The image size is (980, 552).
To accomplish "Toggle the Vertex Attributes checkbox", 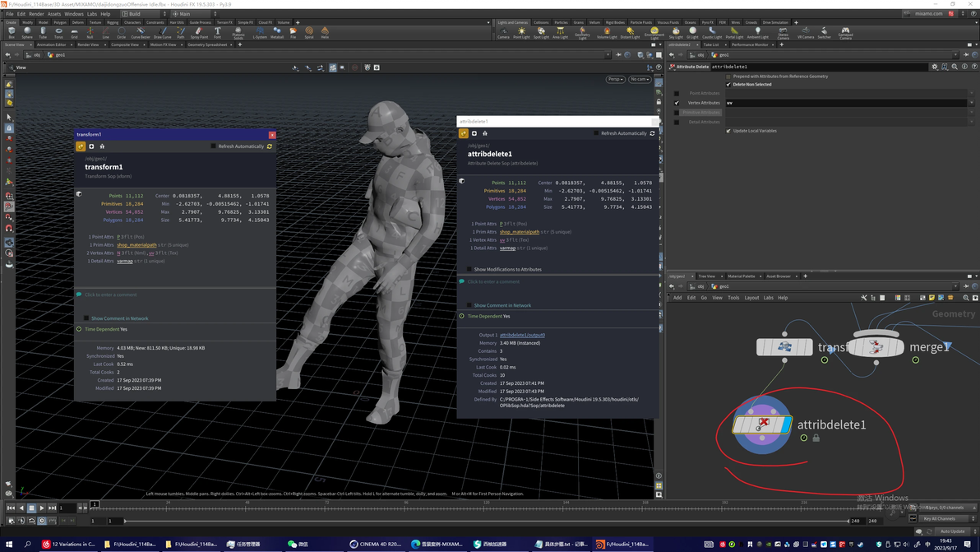I will (677, 103).
